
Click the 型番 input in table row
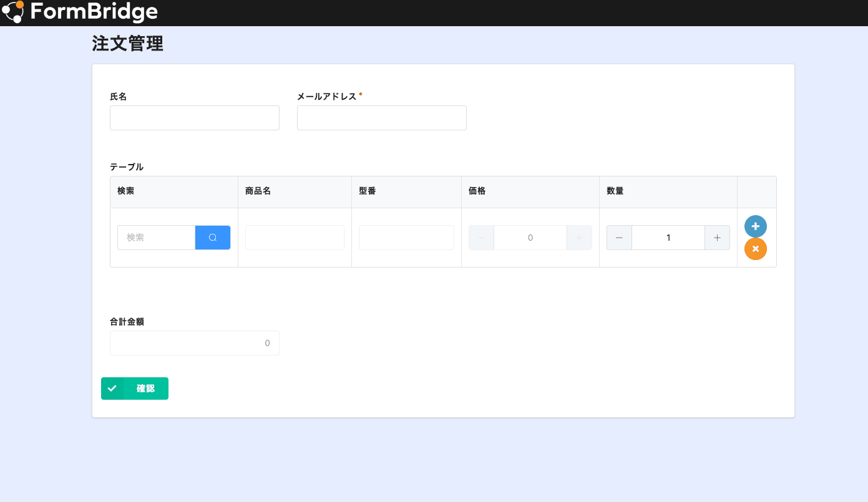coord(406,238)
